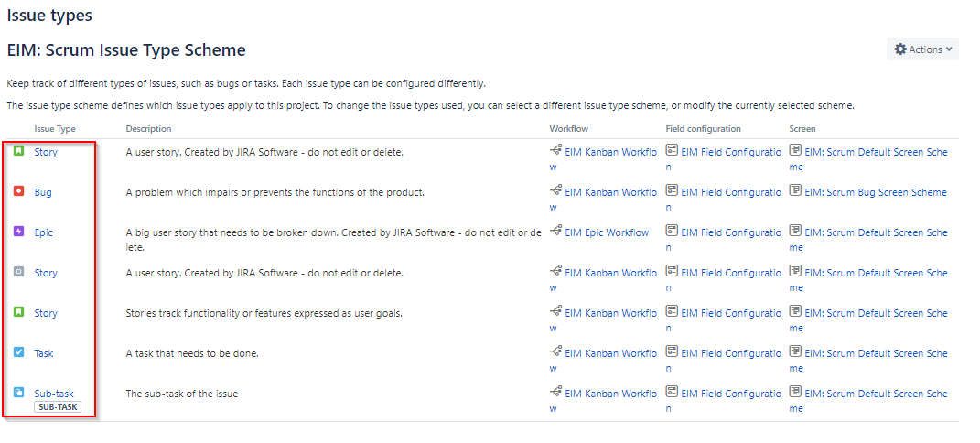The width and height of the screenshot is (980, 443).
Task: Open EIM Field Configuration link in Task row
Action: click(x=724, y=362)
